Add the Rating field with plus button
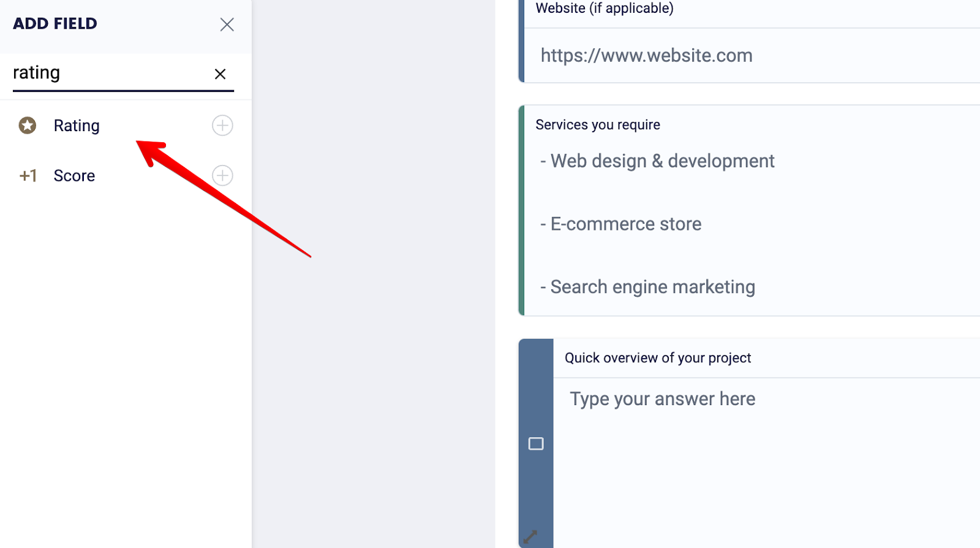Image resolution: width=980 pixels, height=548 pixels. point(222,126)
